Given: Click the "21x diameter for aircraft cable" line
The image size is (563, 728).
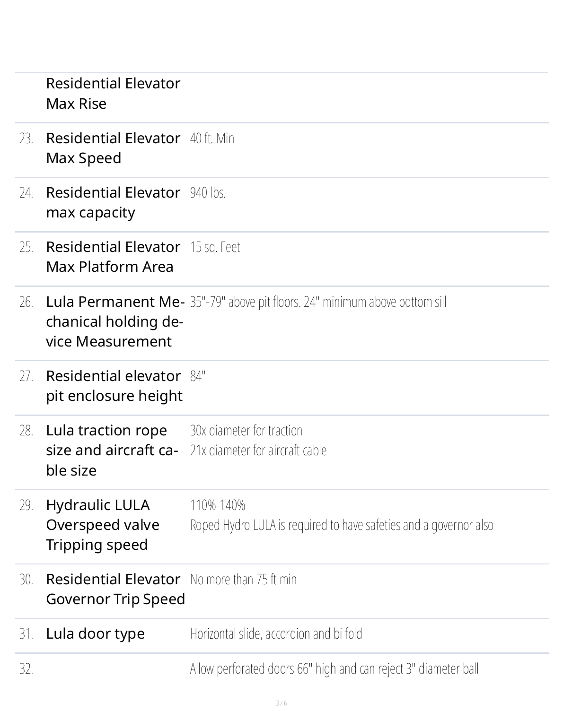Looking at the screenshot, I should 258,451.
